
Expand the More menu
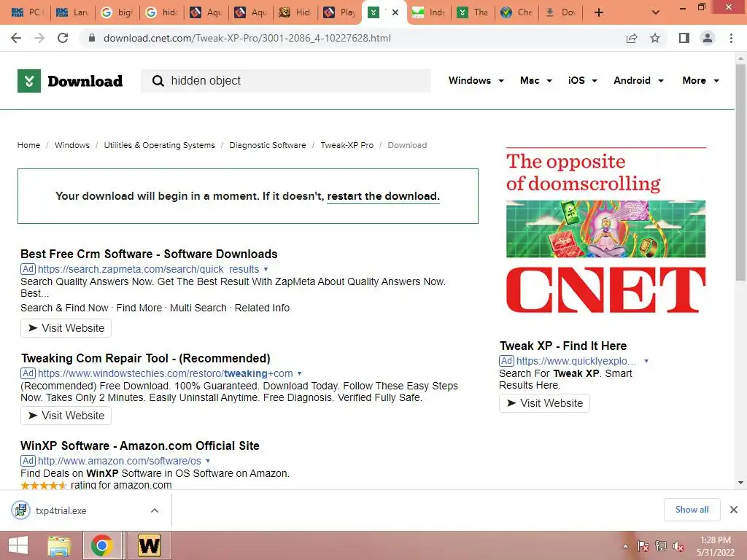coord(700,80)
